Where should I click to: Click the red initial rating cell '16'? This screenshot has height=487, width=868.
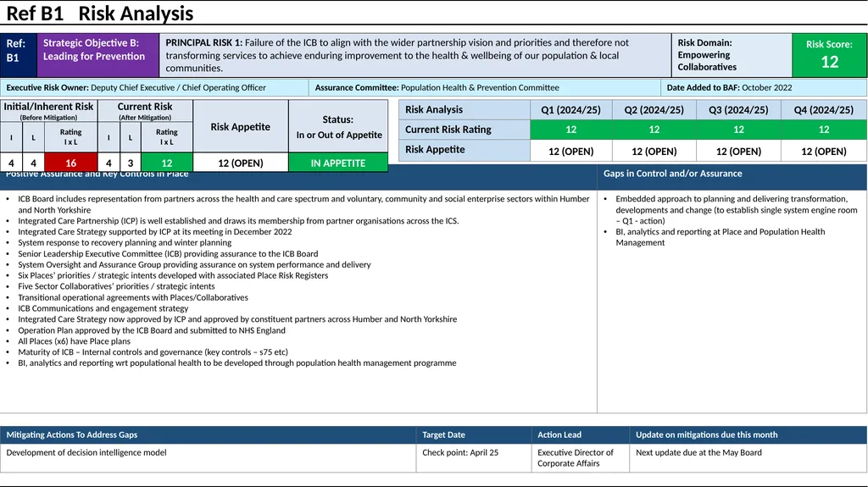pos(71,163)
